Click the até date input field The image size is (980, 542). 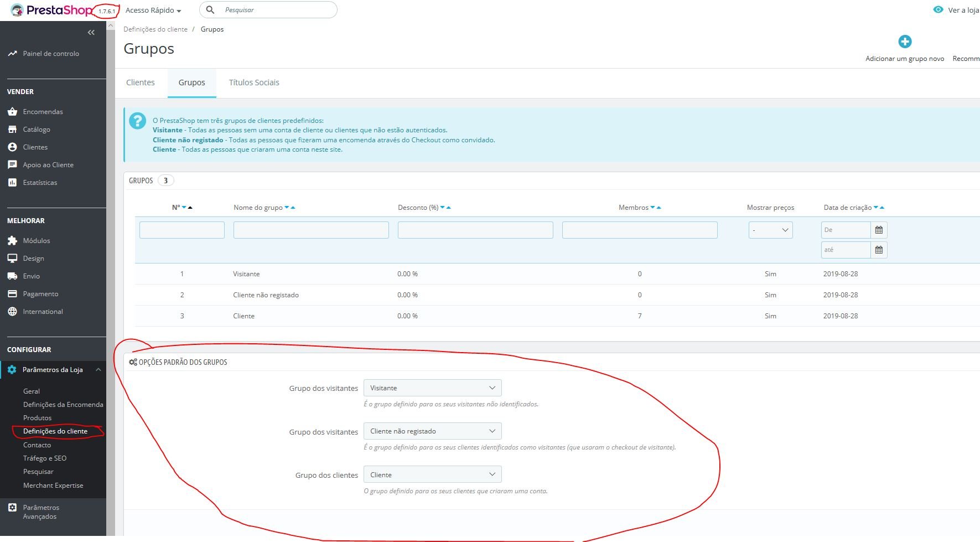point(846,250)
